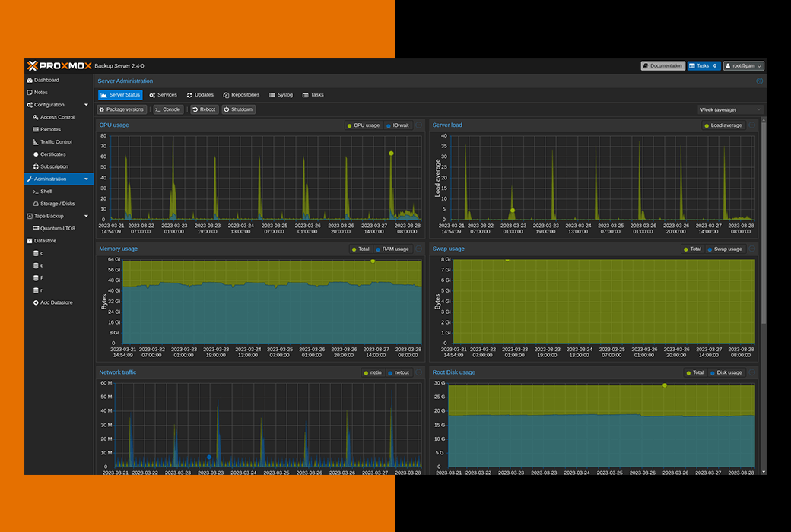Viewport: 791px width, 532px height.
Task: Open Certificates in the Configuration section
Action: click(52, 154)
